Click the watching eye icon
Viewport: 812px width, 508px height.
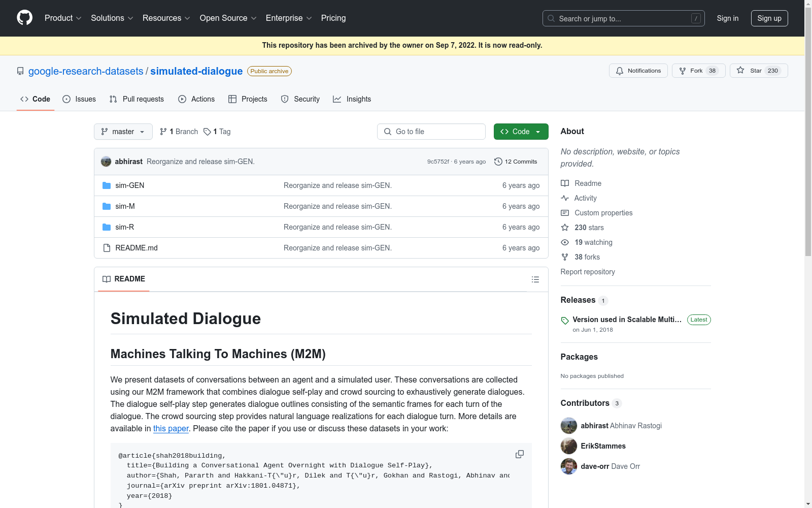(565, 242)
